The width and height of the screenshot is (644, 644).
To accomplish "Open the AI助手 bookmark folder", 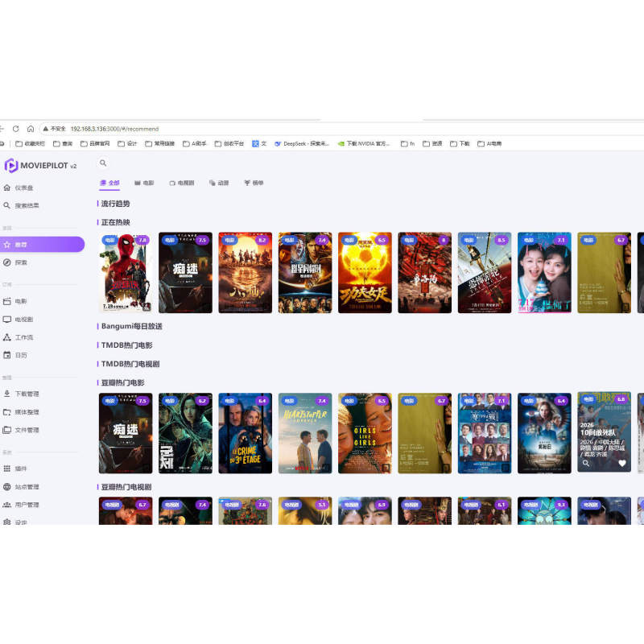I will point(195,144).
